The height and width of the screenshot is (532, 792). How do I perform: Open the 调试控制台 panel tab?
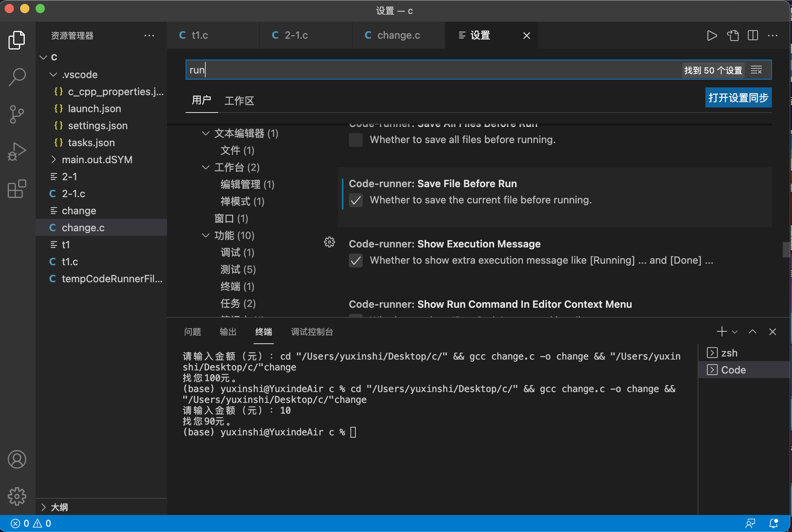coord(312,332)
